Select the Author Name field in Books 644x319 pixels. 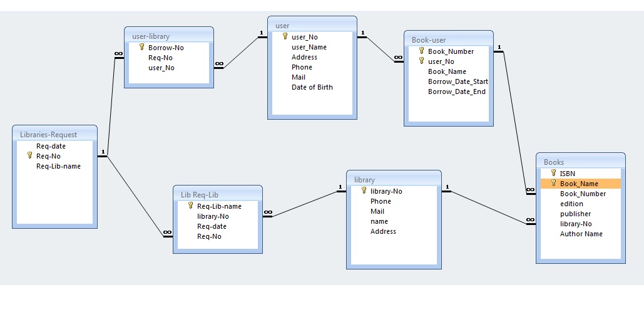pos(581,234)
